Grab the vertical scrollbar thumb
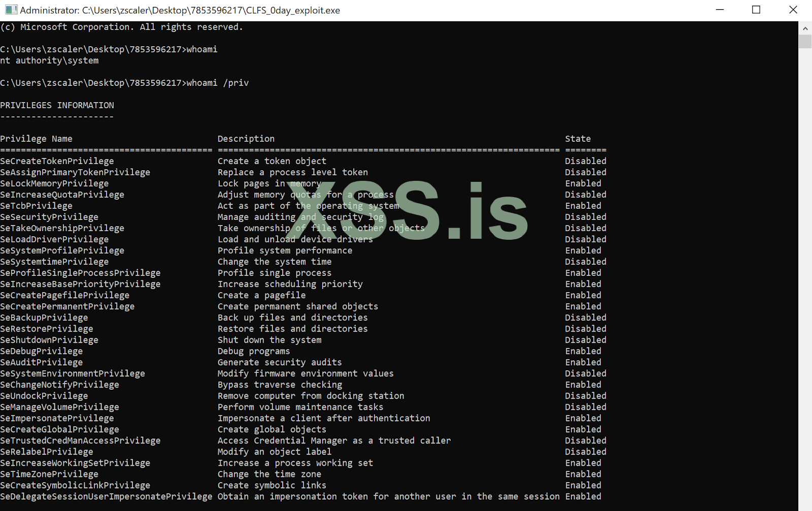 [x=805, y=42]
